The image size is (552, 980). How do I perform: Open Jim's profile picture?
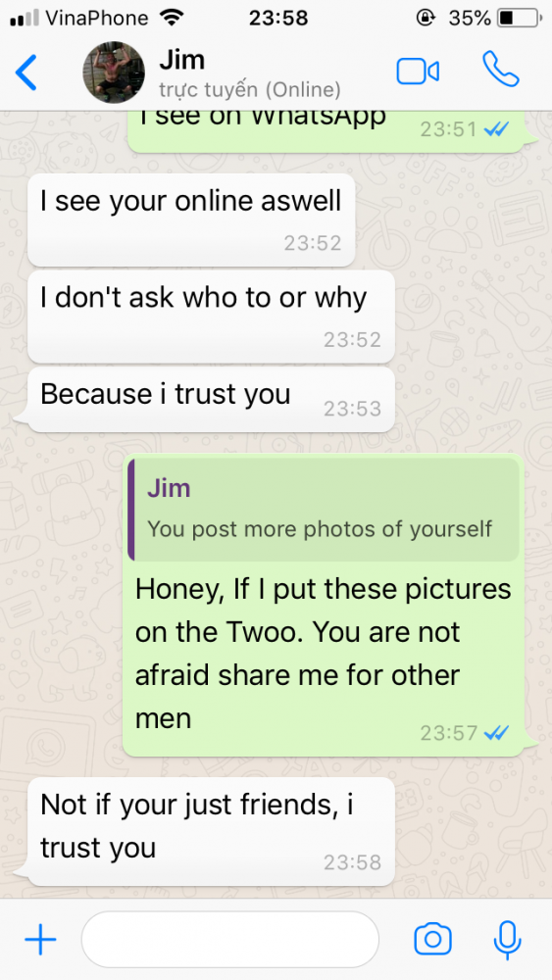click(x=114, y=72)
